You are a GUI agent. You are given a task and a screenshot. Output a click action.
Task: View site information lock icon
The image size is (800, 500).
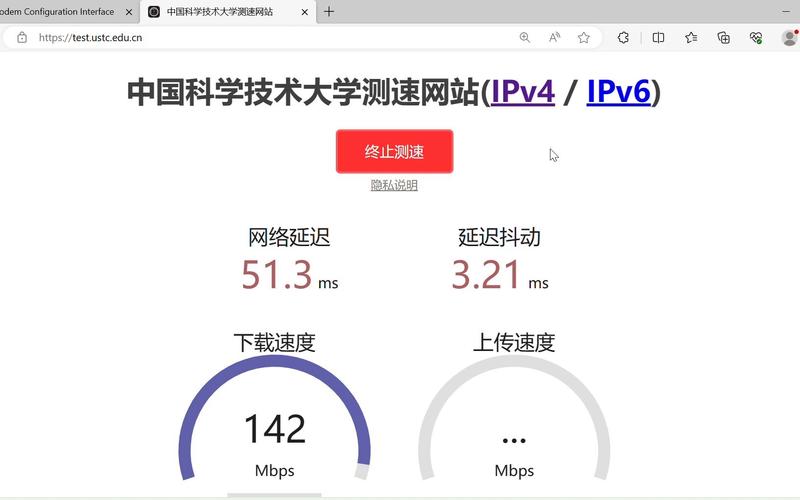click(22, 37)
